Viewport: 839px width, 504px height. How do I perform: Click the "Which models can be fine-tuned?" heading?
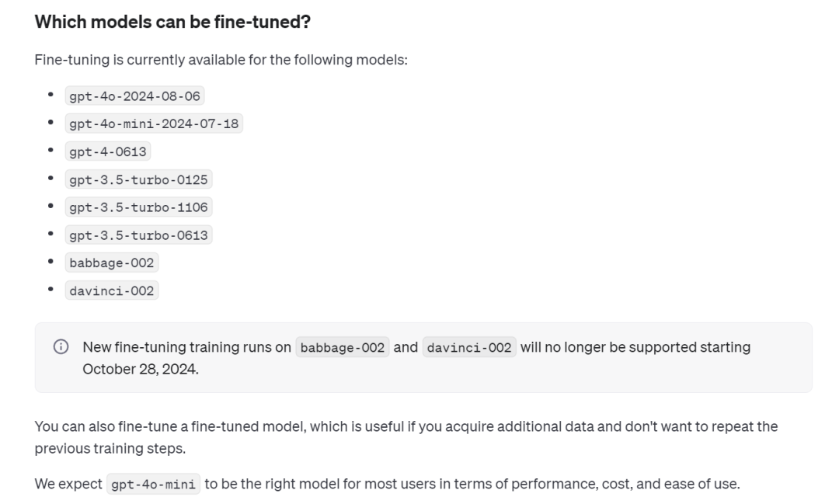[x=172, y=22]
